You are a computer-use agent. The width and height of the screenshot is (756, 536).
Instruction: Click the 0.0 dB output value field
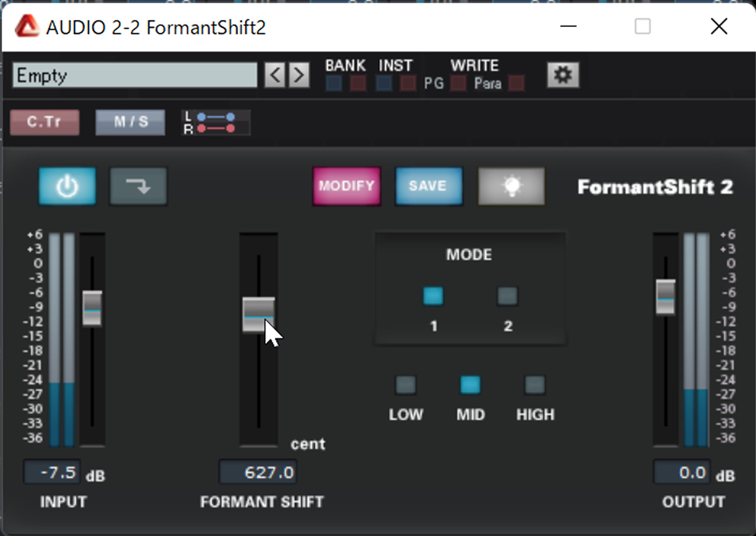pyautogui.click(x=682, y=472)
